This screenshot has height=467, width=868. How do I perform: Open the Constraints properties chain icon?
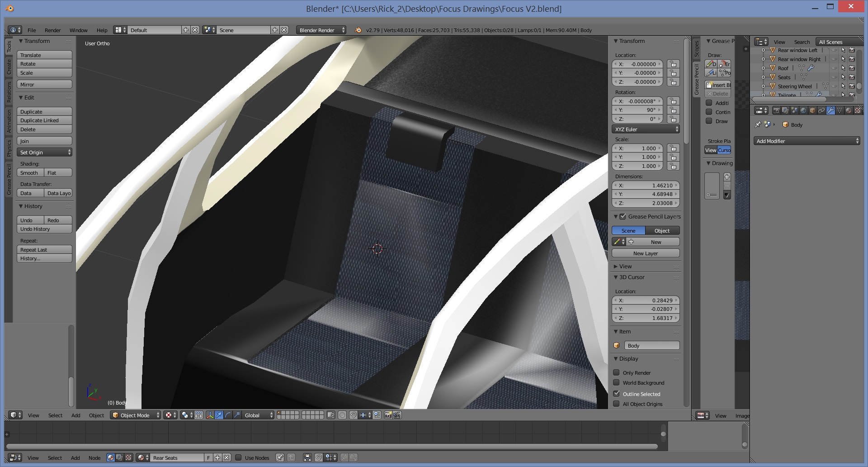(821, 110)
